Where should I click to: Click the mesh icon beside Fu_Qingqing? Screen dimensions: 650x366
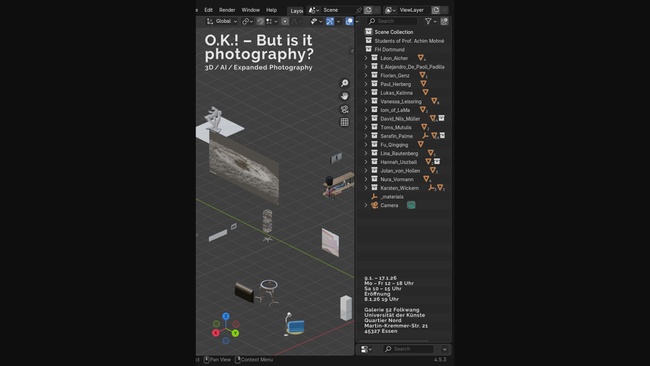point(421,144)
